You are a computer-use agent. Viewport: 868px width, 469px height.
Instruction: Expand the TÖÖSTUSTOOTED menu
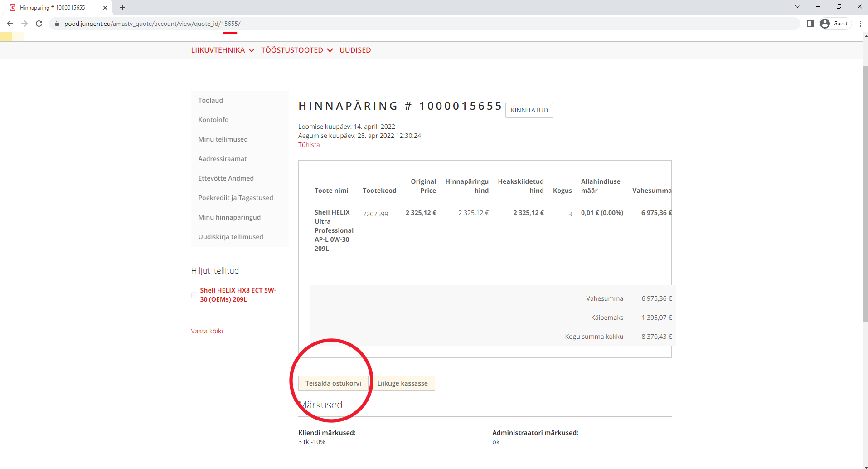click(x=297, y=50)
